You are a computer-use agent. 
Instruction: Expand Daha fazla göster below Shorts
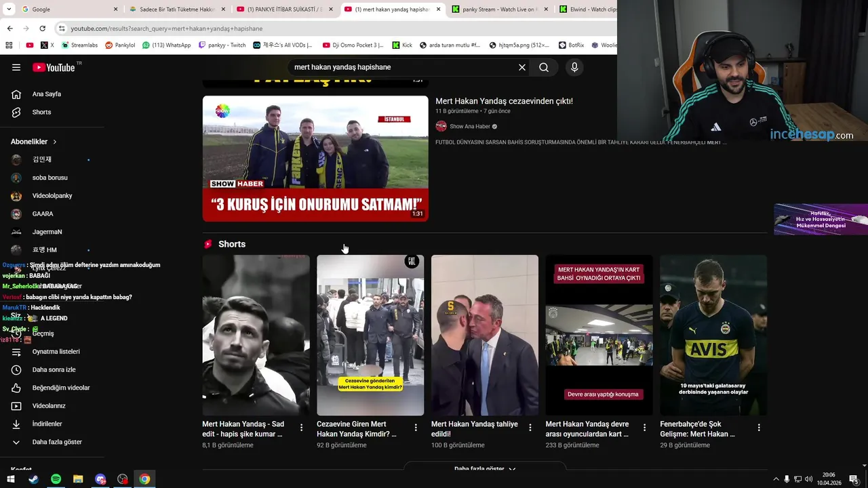pos(484,468)
